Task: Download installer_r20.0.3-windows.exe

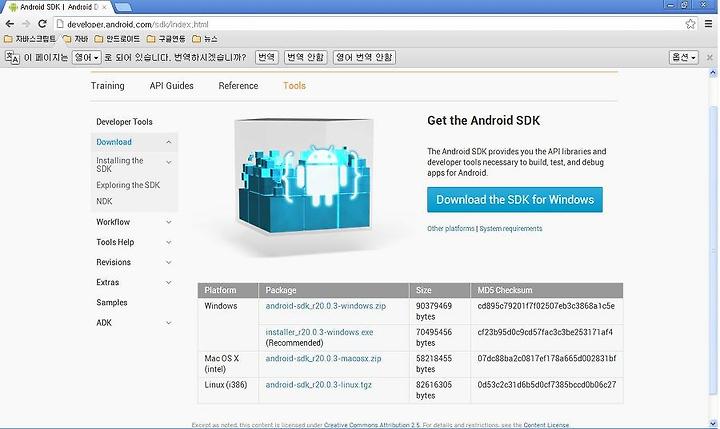Action: 319,332
